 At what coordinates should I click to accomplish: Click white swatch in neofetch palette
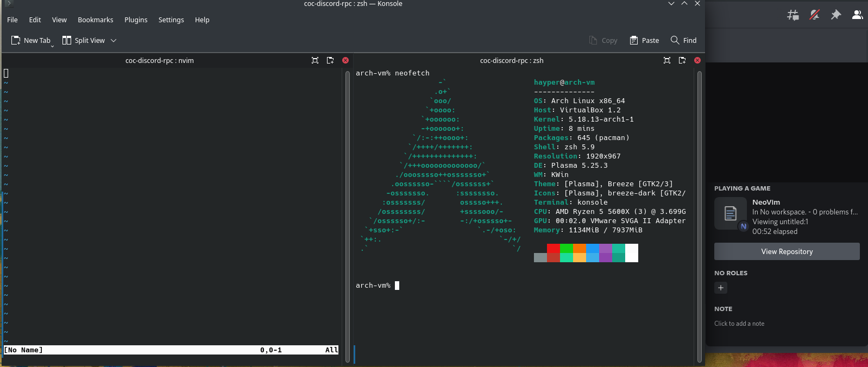632,253
